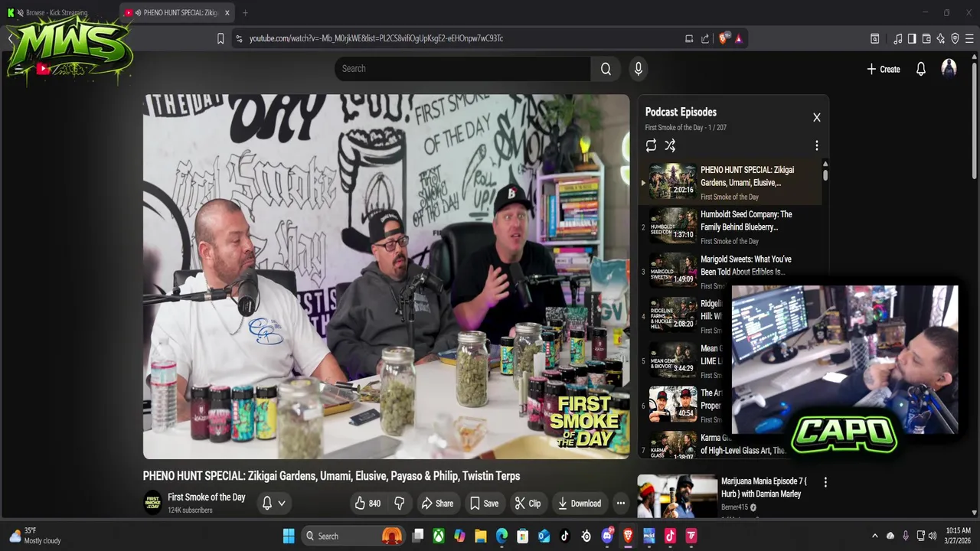Click the Download button
Viewport: 980px width, 551px height.
[x=579, y=504]
